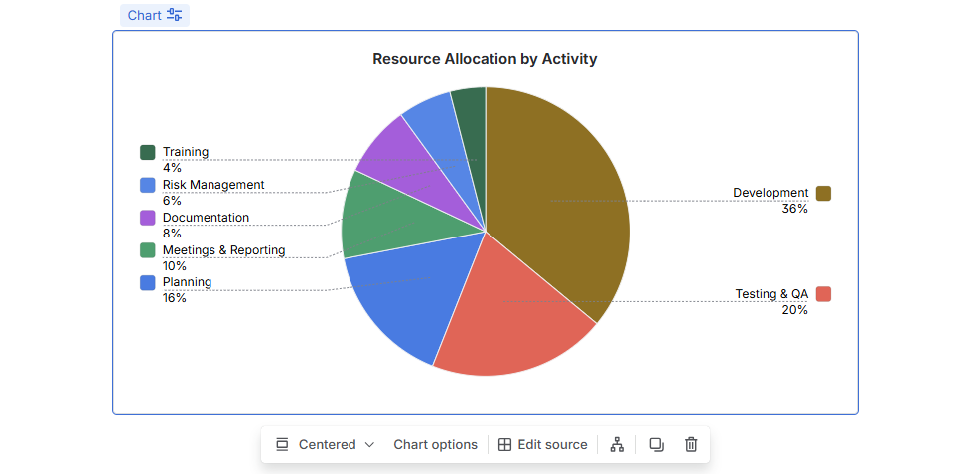
Task: Click the hierarchy diagram icon in toolbar
Action: 617,445
